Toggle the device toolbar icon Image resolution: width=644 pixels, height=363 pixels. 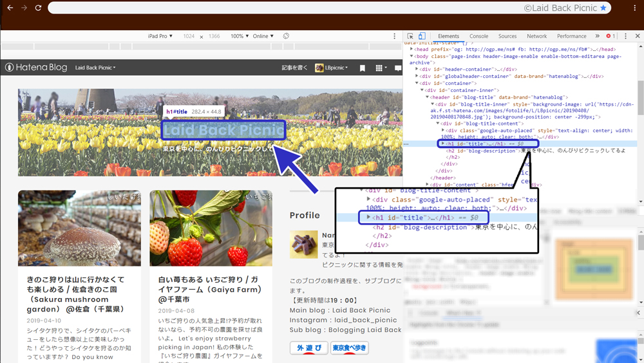point(422,36)
